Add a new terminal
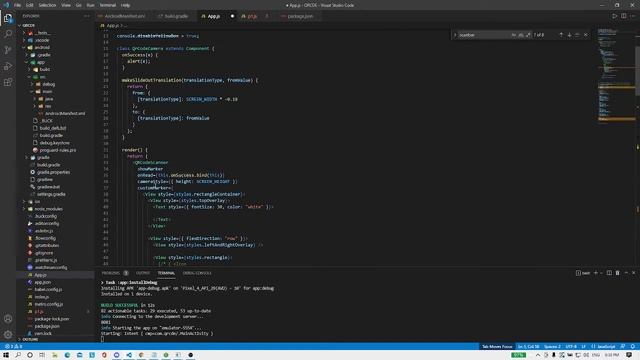This screenshot has height=360, width=640. tap(596, 273)
